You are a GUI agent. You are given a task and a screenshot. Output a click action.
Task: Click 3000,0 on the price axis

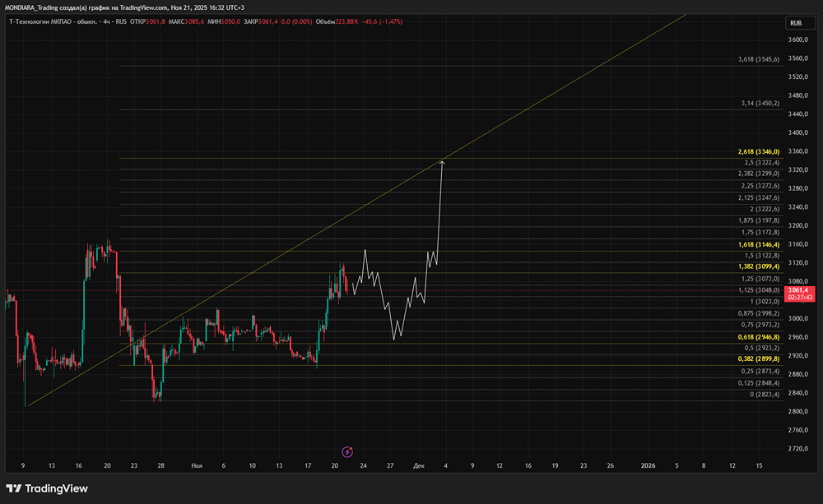click(797, 318)
